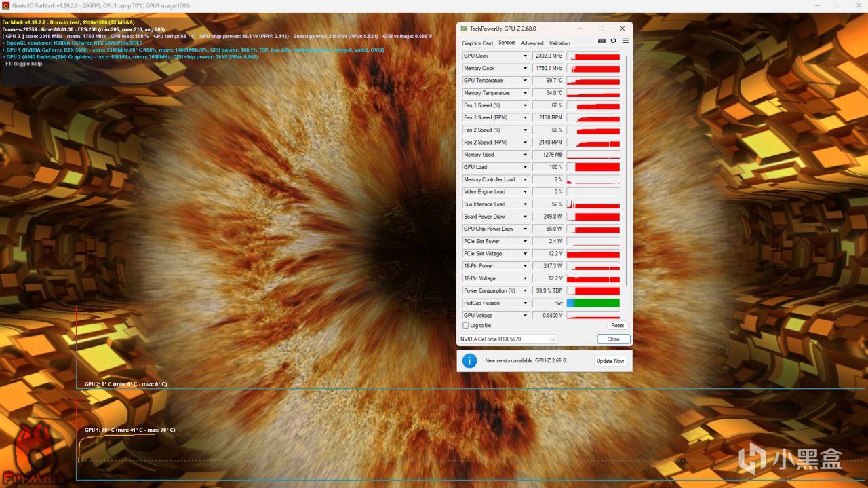The image size is (868, 488).
Task: Click the GPU Voltage value 0.8800 V
Action: coord(548,315)
